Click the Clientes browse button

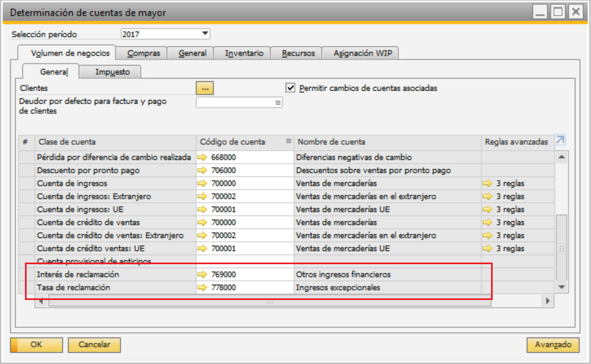tap(205, 88)
